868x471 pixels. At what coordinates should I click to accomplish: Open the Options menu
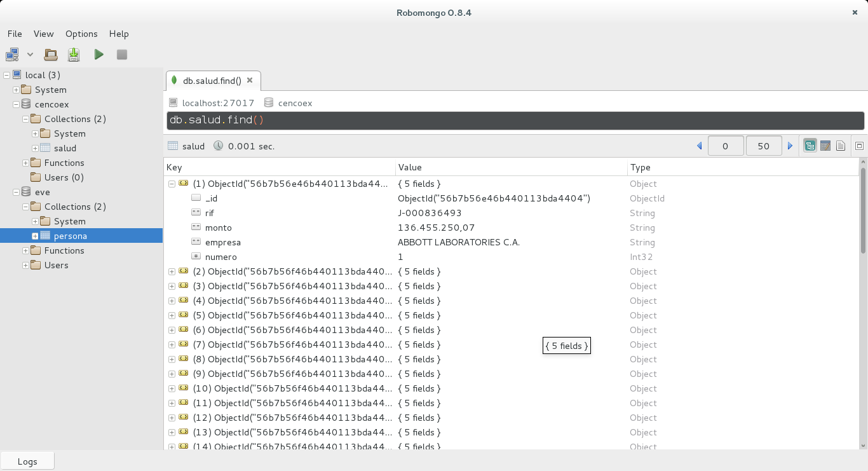pos(81,34)
